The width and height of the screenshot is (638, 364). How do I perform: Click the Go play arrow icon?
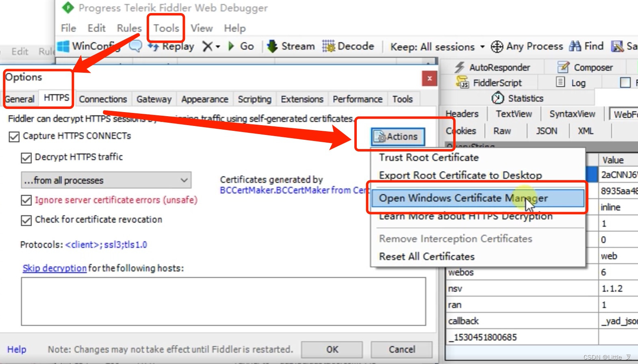click(x=231, y=46)
